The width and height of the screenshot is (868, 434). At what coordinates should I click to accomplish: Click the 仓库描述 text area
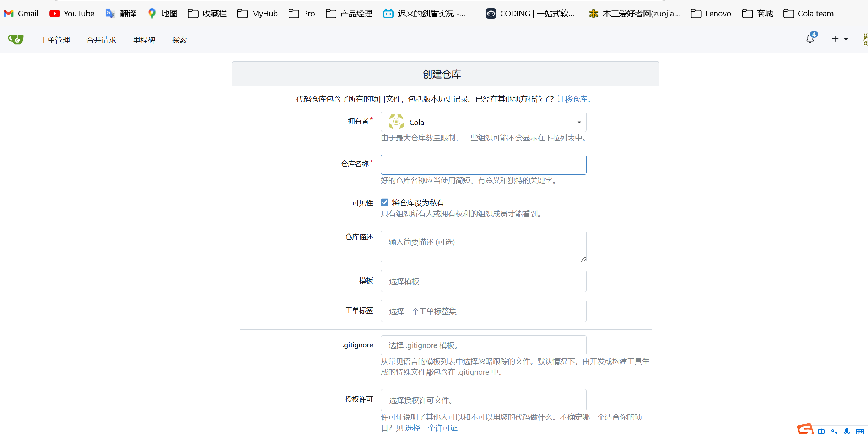click(483, 246)
